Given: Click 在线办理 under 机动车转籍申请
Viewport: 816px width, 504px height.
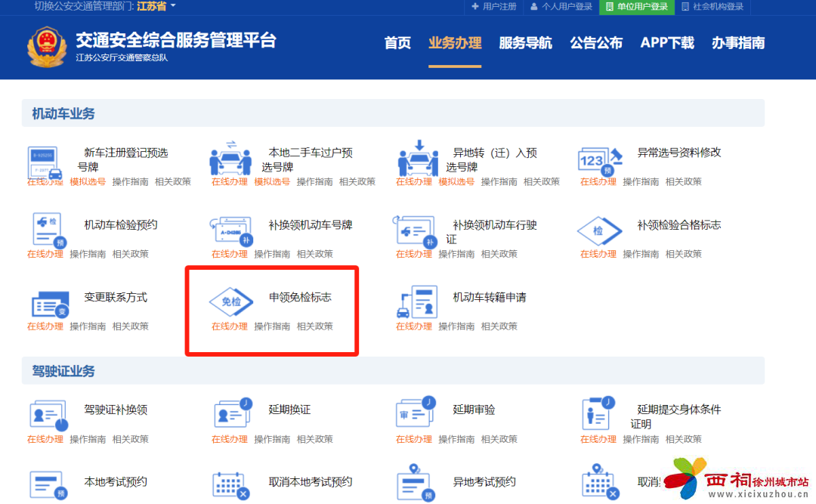Looking at the screenshot, I should coord(414,326).
